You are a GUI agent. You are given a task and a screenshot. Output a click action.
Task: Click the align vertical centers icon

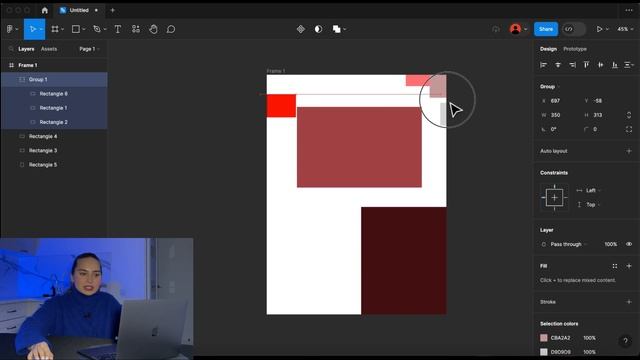[601, 65]
